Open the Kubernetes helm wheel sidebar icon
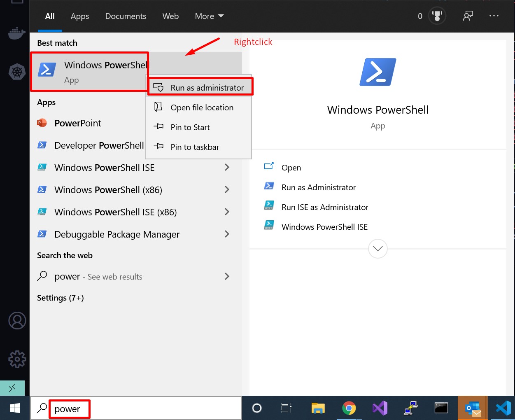Image resolution: width=515 pixels, height=420 pixels. (x=17, y=72)
